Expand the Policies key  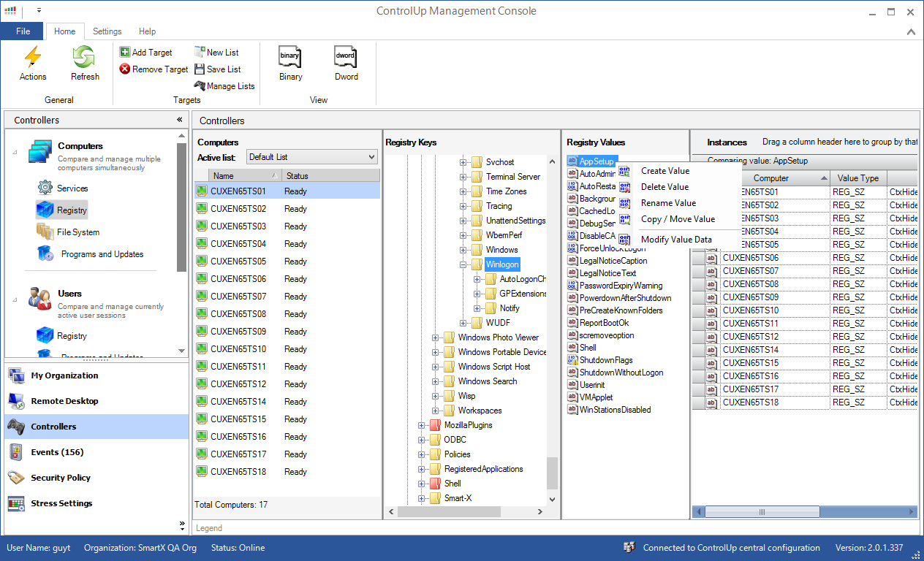pos(422,454)
